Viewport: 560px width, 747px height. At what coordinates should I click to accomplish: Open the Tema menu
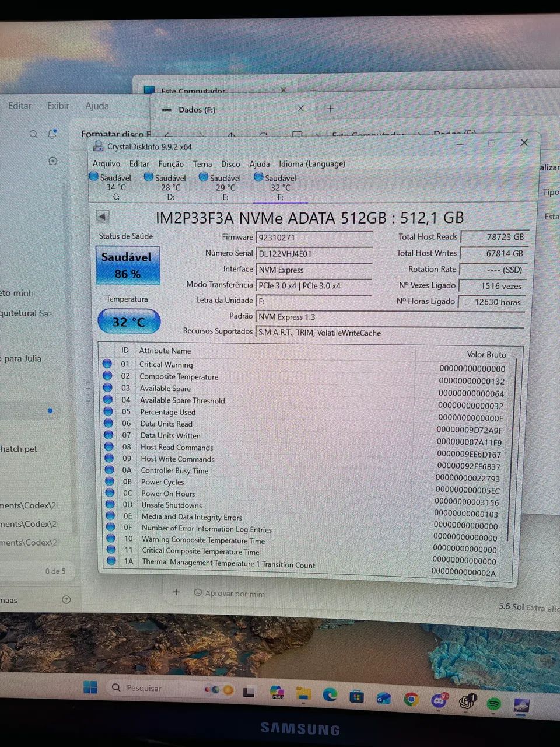pos(202,164)
